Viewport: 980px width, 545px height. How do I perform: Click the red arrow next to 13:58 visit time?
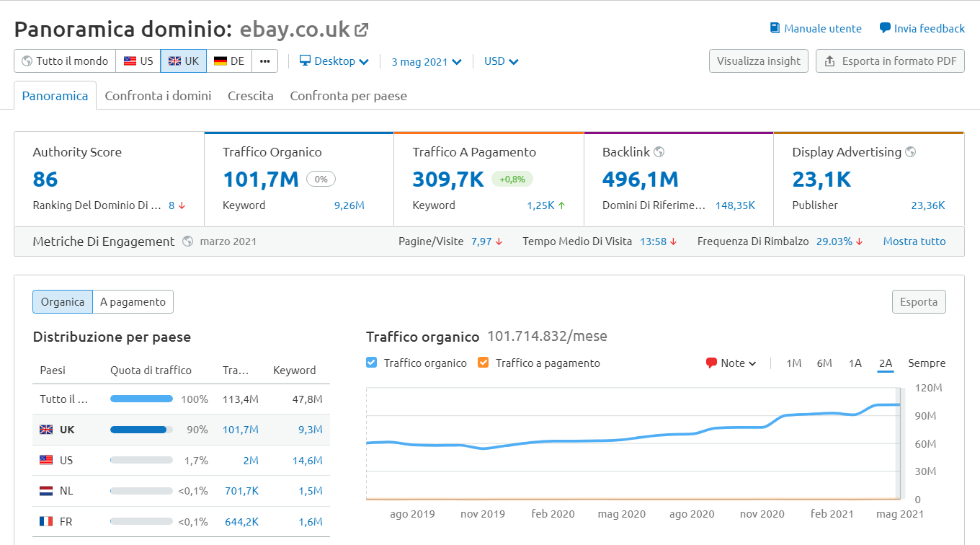(674, 242)
